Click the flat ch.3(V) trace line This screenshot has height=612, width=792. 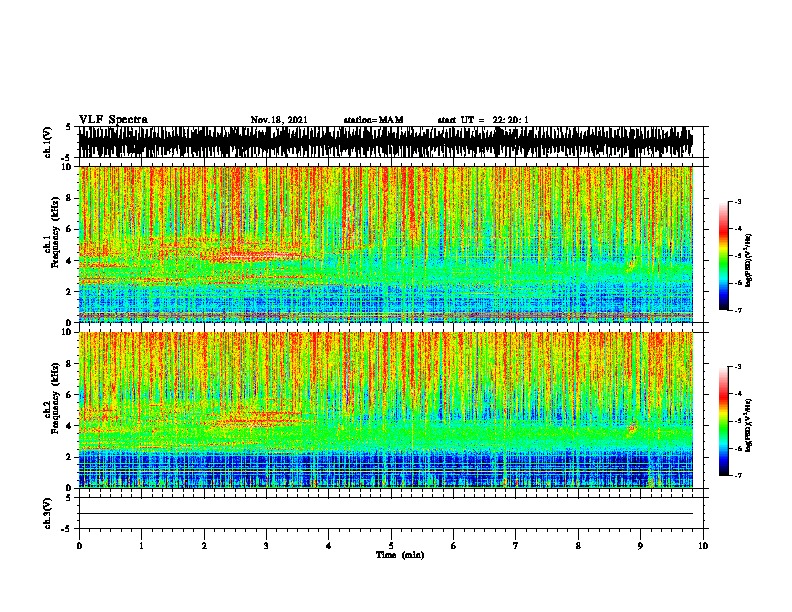[386, 514]
